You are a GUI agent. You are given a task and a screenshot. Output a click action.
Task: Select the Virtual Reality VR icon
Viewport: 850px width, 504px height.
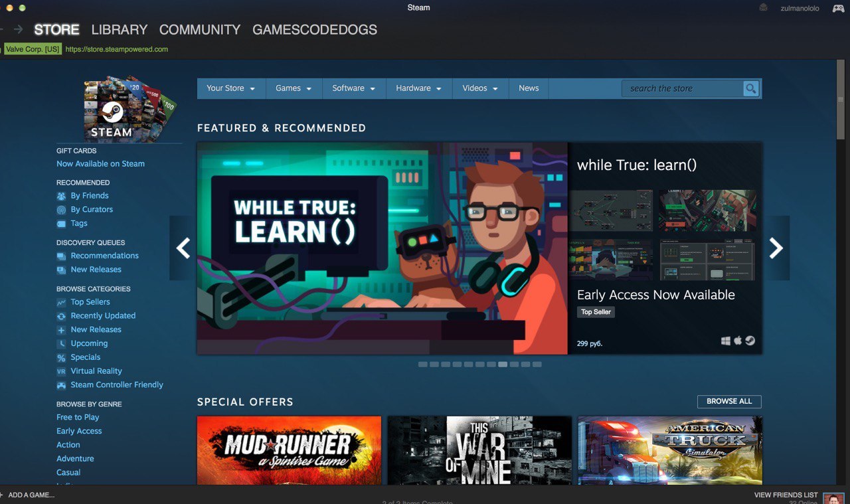coord(62,371)
